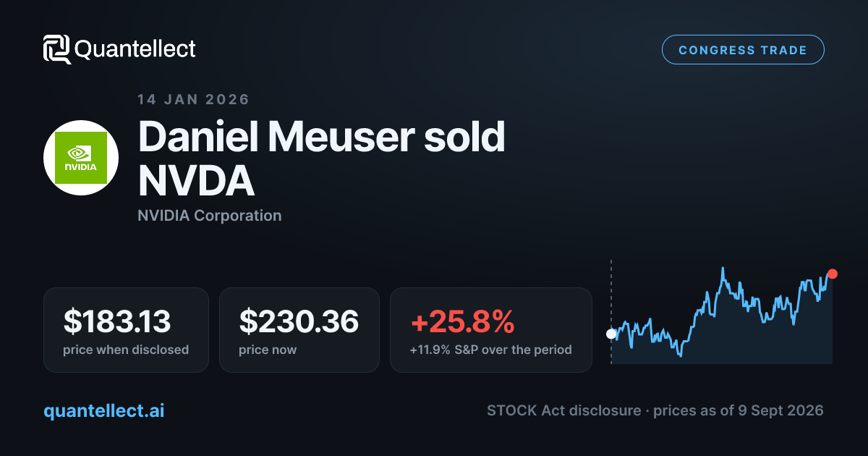The height and width of the screenshot is (456, 868).
Task: Click the Quantellect brand name text
Action: click(135, 49)
